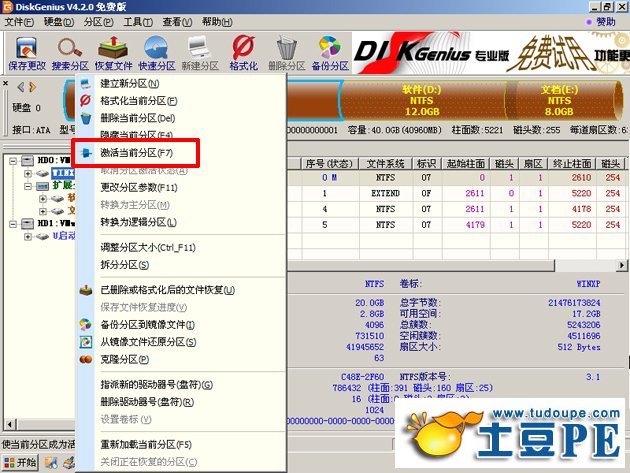Open the 工具(T) menu
630x473 pixels.
coord(138,22)
